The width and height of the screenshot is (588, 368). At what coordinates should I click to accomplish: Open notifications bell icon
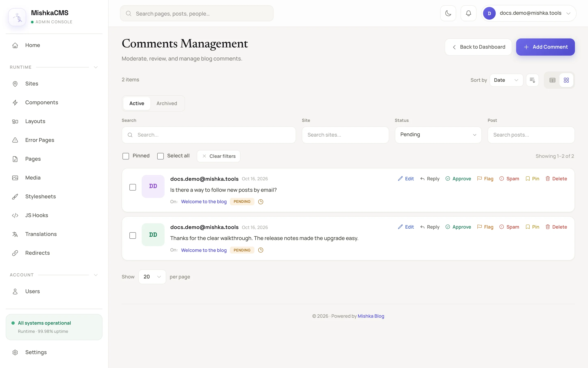point(468,13)
